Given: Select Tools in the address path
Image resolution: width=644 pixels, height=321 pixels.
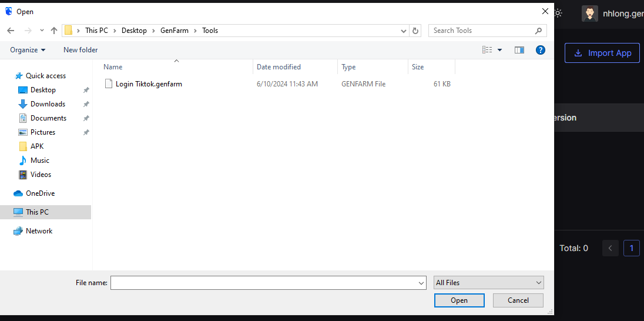Looking at the screenshot, I should (210, 31).
